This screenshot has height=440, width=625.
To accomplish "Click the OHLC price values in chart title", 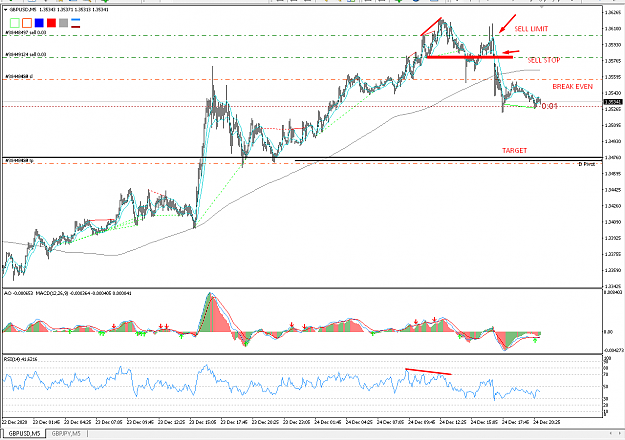I will (x=75, y=10).
